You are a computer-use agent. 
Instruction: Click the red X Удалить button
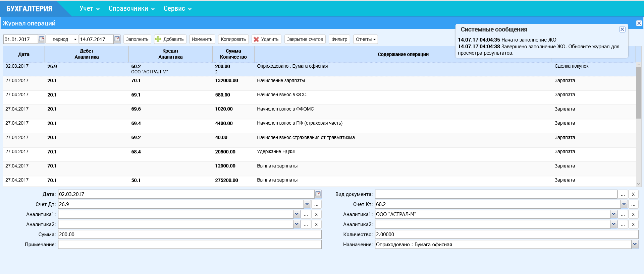[266, 39]
